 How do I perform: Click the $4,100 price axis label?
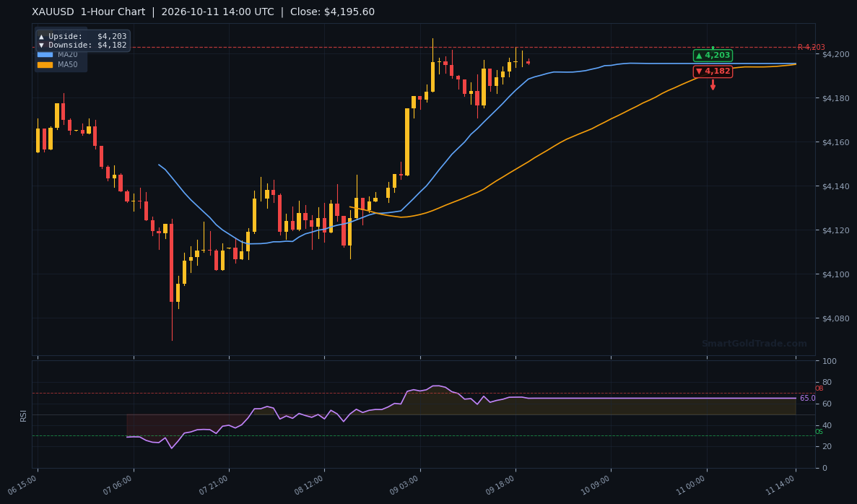(835, 274)
